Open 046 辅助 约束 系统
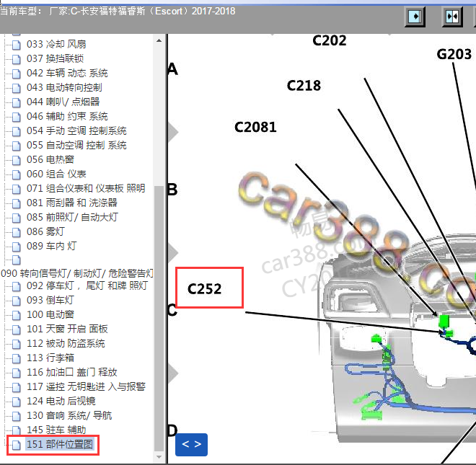The image size is (476, 465). pos(67,117)
